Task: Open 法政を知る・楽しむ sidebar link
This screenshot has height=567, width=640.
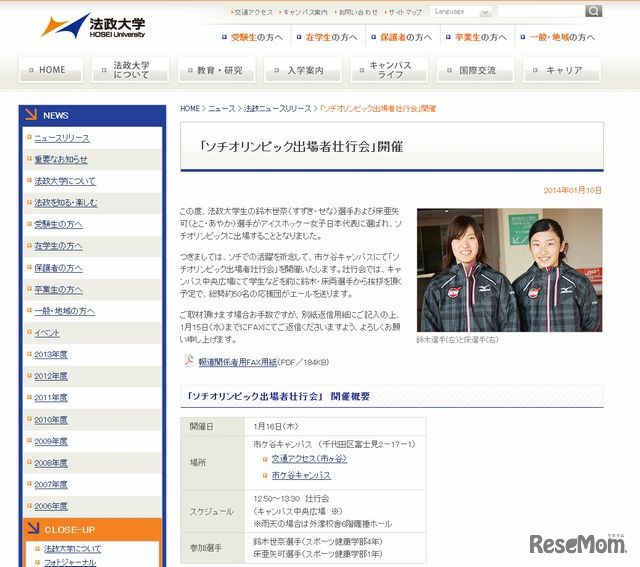Action: point(66,202)
